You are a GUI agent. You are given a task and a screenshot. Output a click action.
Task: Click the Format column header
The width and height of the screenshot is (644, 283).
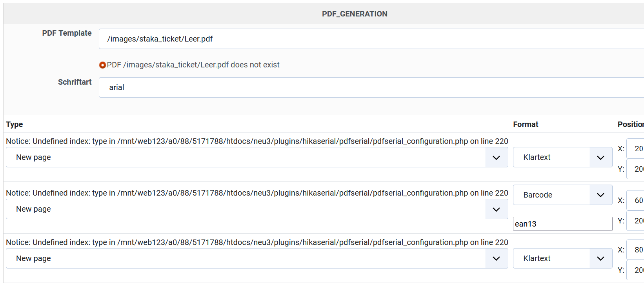(526, 124)
